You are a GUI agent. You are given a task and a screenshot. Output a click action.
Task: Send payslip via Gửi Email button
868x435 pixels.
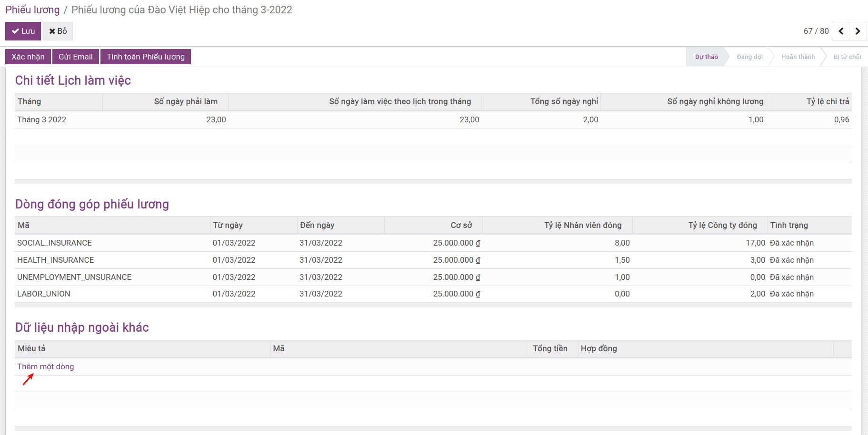point(76,57)
